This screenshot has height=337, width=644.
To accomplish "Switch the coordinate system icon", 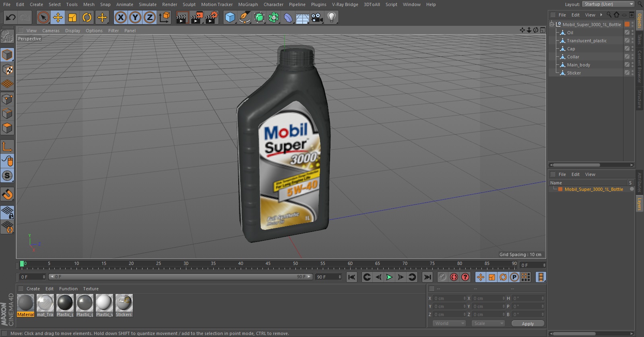I will tap(165, 17).
